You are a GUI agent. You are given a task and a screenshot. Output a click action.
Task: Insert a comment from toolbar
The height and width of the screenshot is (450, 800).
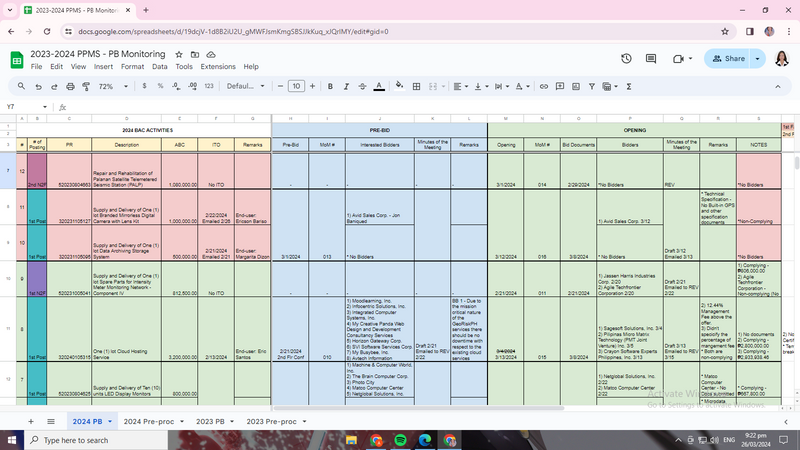pos(560,87)
